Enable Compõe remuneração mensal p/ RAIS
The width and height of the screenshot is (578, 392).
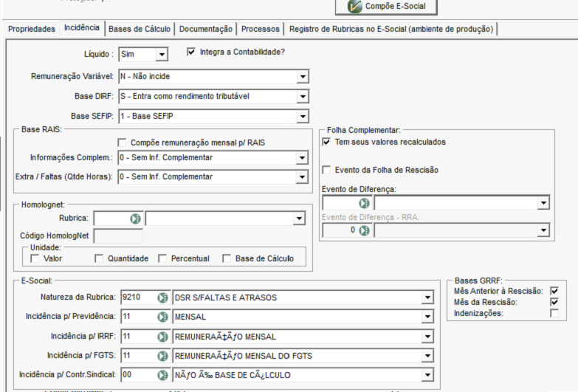pos(122,142)
